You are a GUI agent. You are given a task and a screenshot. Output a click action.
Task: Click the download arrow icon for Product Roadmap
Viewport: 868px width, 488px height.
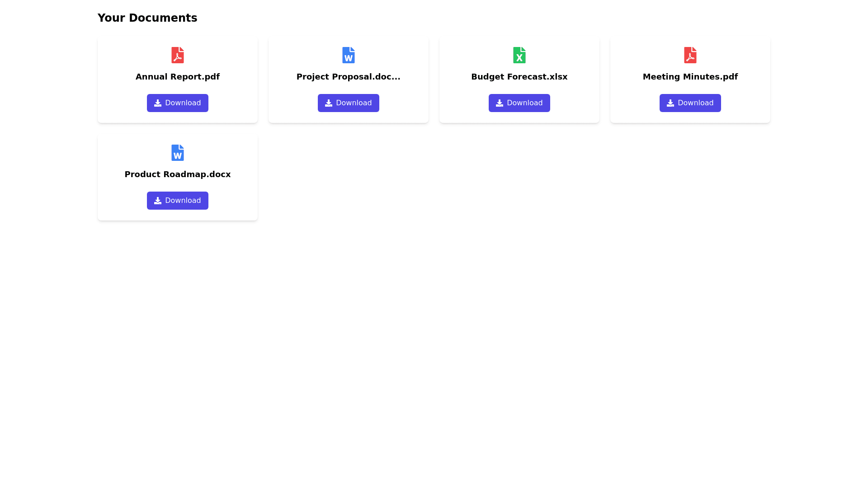coord(158,201)
